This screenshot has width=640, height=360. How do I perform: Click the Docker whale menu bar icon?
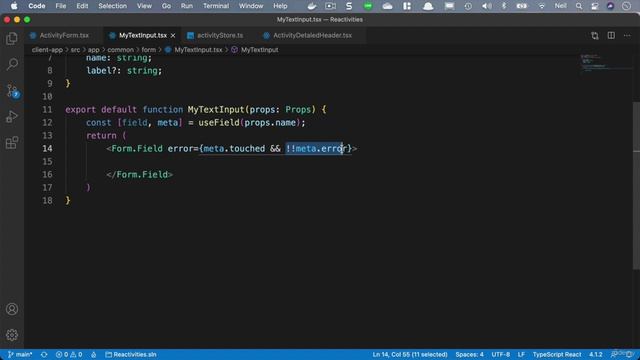(312, 6)
